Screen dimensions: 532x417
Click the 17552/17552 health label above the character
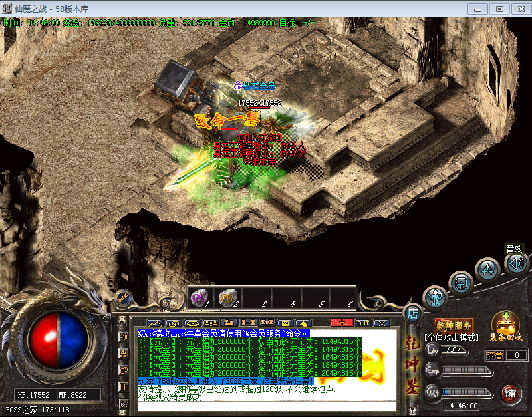pos(259,103)
